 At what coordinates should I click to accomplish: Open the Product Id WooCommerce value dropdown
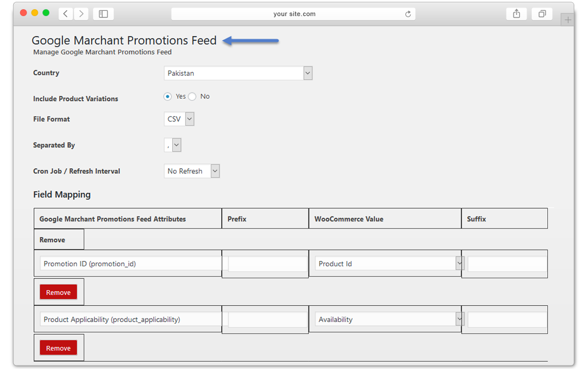click(390, 264)
